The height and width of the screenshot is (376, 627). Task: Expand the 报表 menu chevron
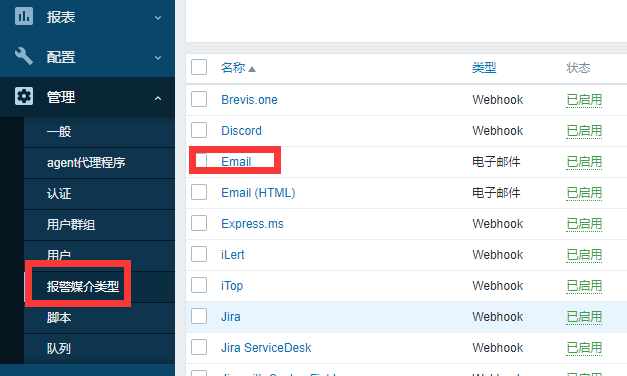point(158,18)
